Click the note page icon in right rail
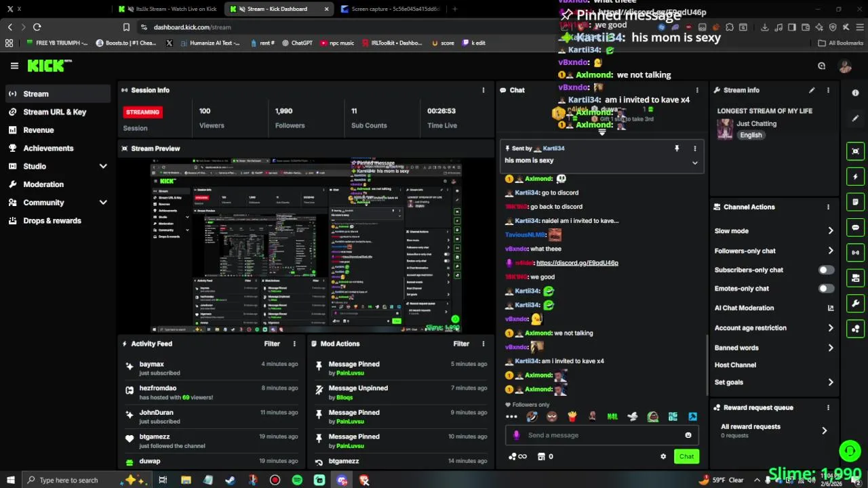Screen dimensions: 868x488 (x=856, y=202)
